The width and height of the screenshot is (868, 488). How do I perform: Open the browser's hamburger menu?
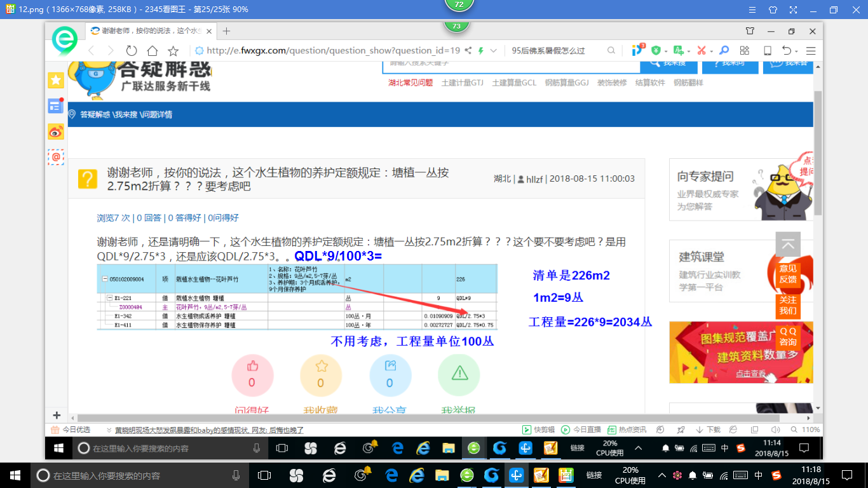click(x=811, y=51)
